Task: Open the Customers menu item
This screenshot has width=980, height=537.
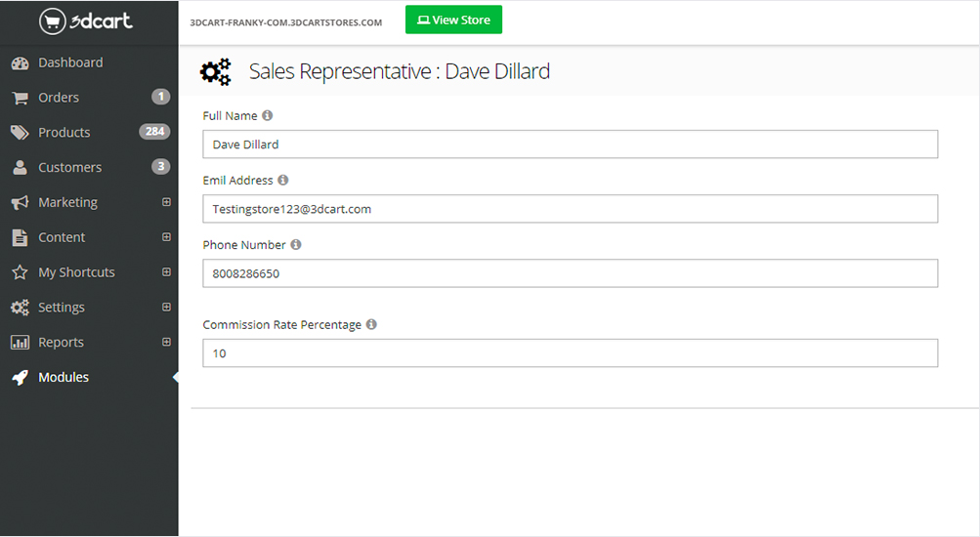Action: 69,168
